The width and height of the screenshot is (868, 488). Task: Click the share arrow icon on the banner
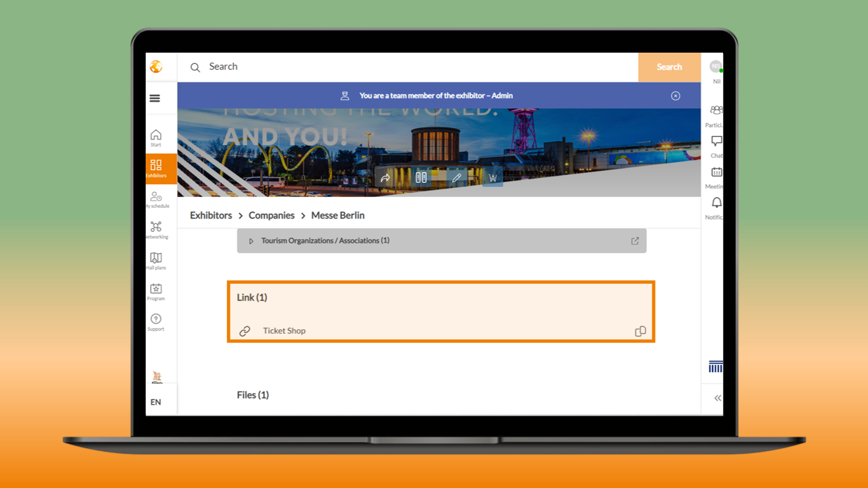(385, 178)
